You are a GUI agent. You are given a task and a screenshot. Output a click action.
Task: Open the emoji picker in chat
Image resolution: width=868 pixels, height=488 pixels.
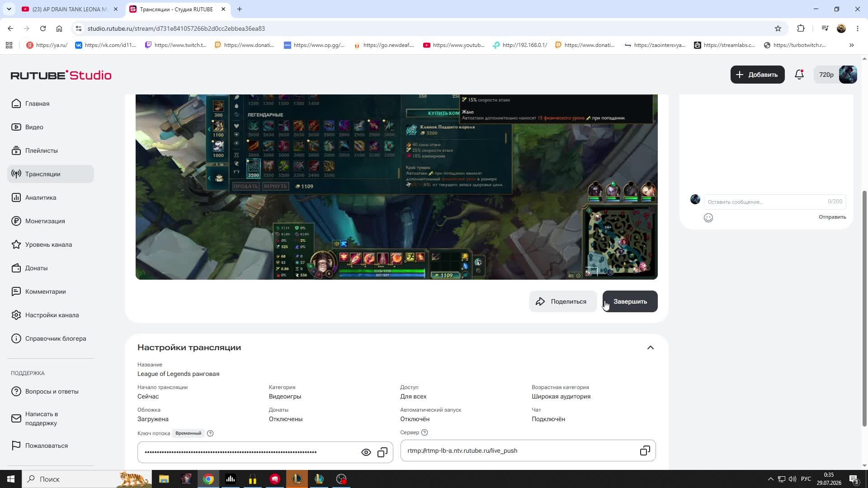708,218
